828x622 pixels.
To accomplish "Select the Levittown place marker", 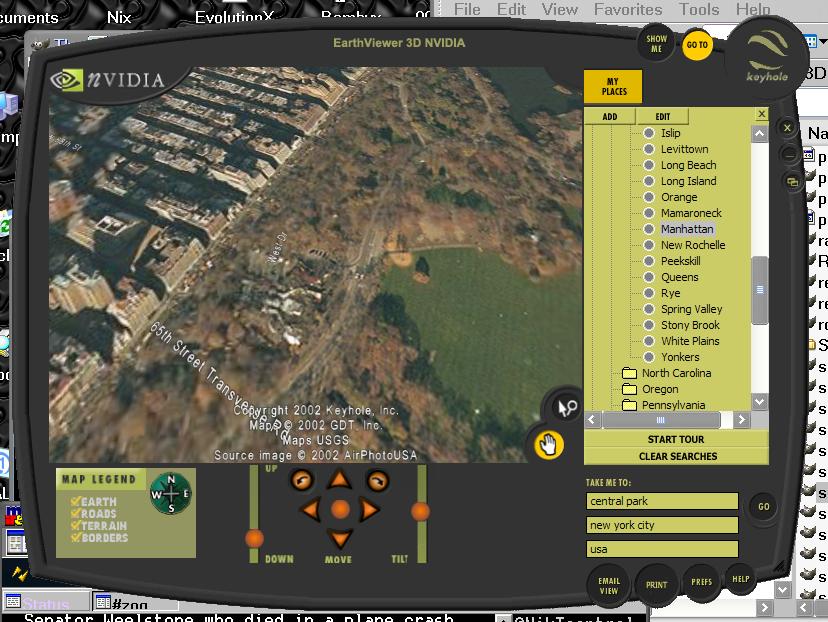I will tap(649, 149).
